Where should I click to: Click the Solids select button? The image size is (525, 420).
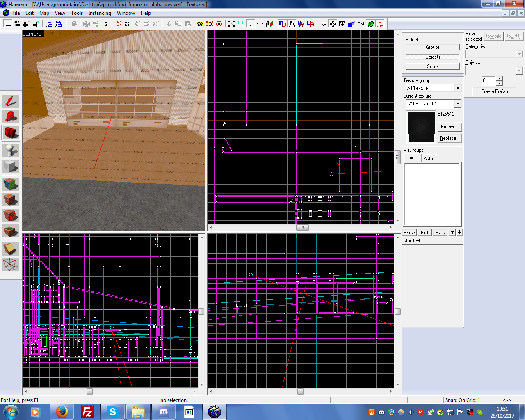pyautogui.click(x=433, y=66)
